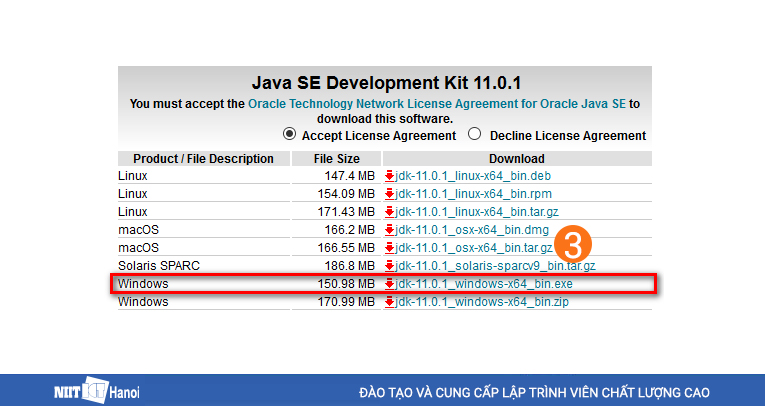Download jdk-11.0.1_linux-x64_bin.deb link
The height and width of the screenshot is (406, 765).
[473, 176]
